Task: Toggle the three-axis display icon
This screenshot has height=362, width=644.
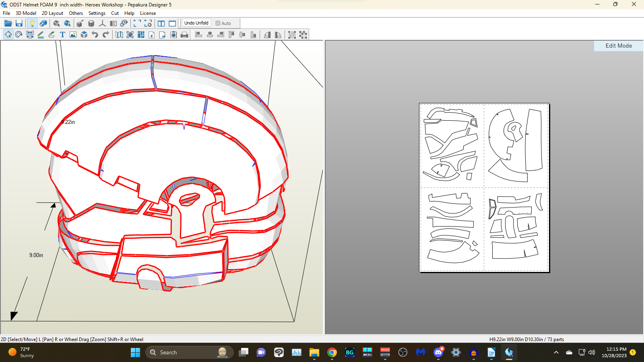Action: pos(102,23)
